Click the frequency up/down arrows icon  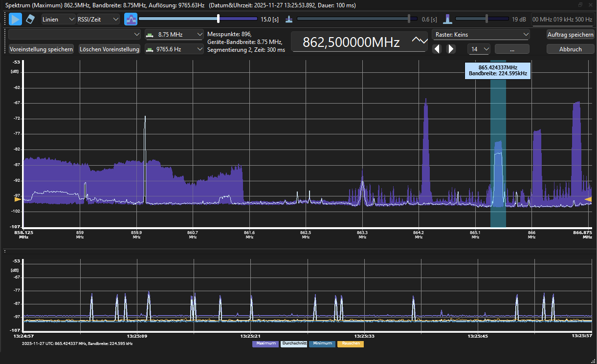coord(419,41)
